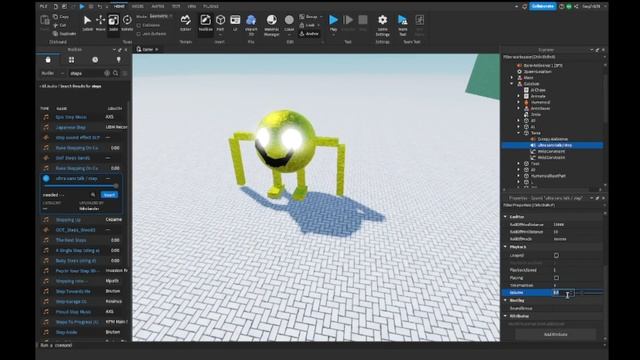Toggle Anchor in the Edit group

pyautogui.click(x=309, y=33)
